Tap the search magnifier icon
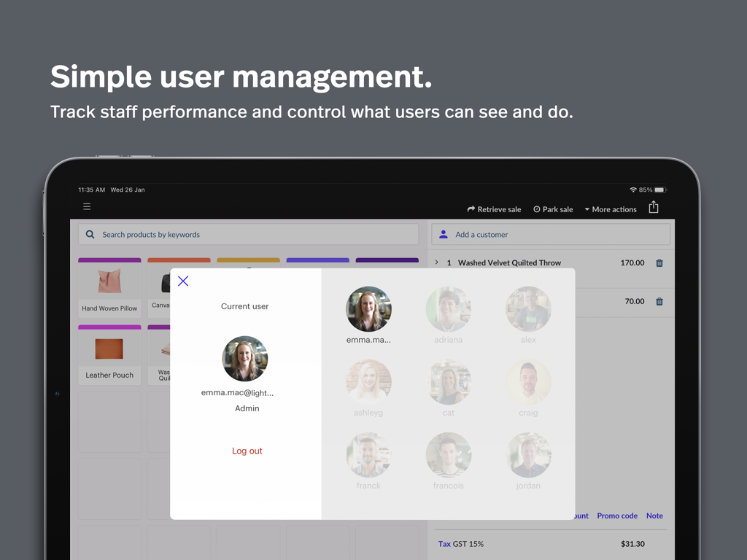This screenshot has width=747, height=560. pyautogui.click(x=90, y=234)
